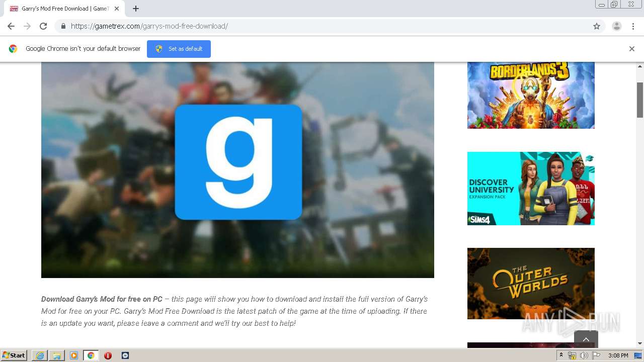Close the Garry's Mod Free Download tab
Image resolution: width=644 pixels, height=362 pixels.
(x=117, y=9)
